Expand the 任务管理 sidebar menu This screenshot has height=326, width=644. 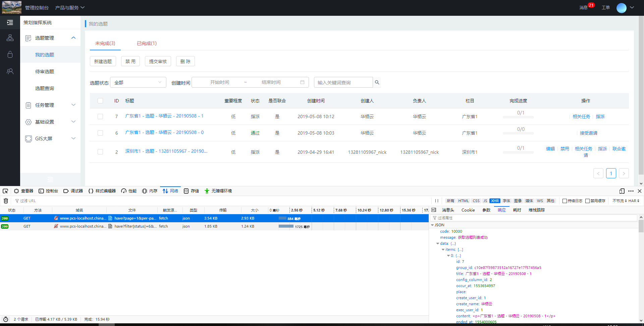50,105
